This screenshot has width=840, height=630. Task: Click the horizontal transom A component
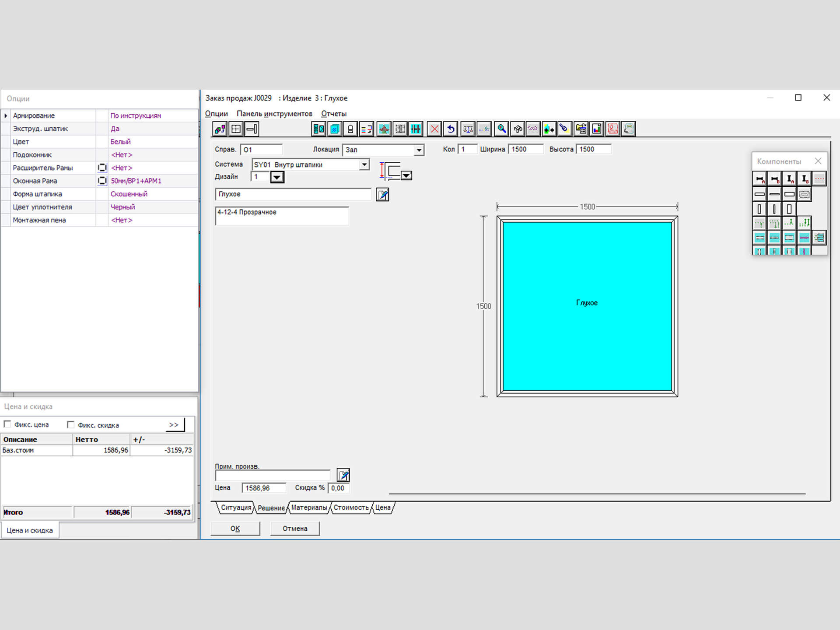760,179
